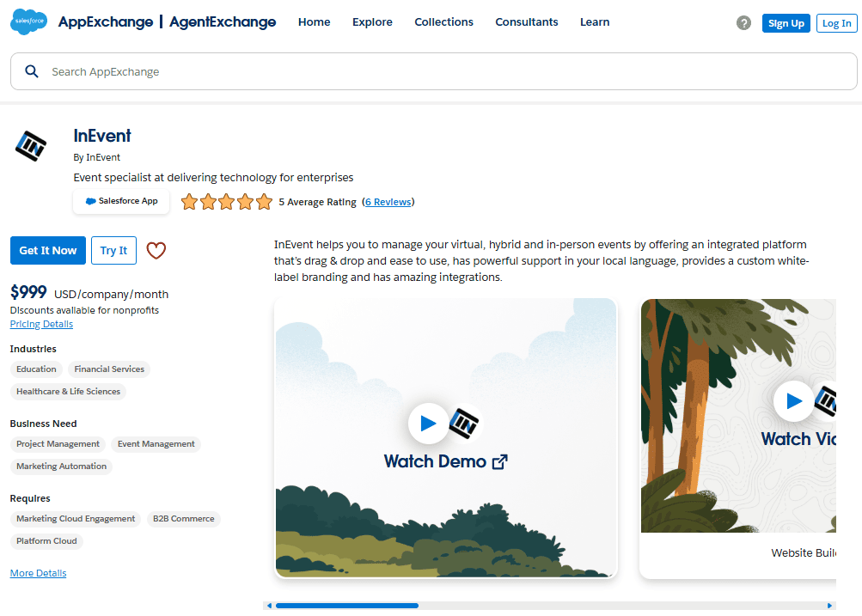This screenshot has height=616, width=862.
Task: Open the help question mark icon
Action: (x=743, y=23)
